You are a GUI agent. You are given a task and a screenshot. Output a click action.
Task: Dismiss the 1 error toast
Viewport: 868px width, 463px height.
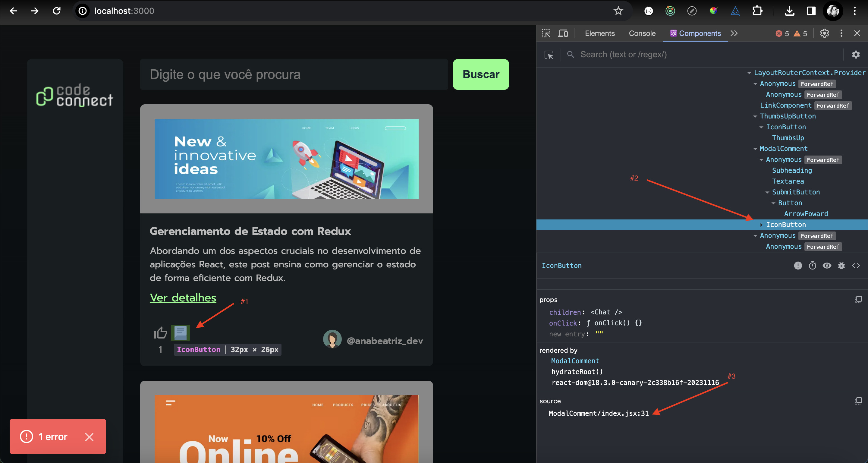[89, 437]
